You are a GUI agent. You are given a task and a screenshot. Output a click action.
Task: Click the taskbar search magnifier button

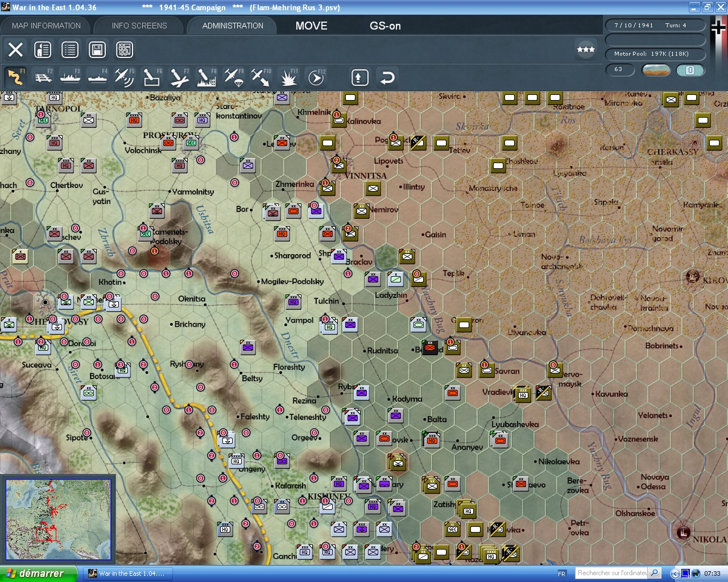[655, 573]
